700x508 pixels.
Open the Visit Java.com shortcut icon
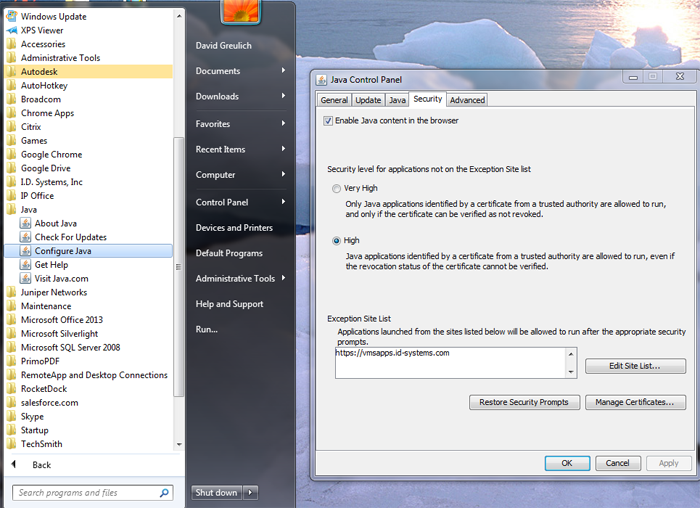(25, 279)
